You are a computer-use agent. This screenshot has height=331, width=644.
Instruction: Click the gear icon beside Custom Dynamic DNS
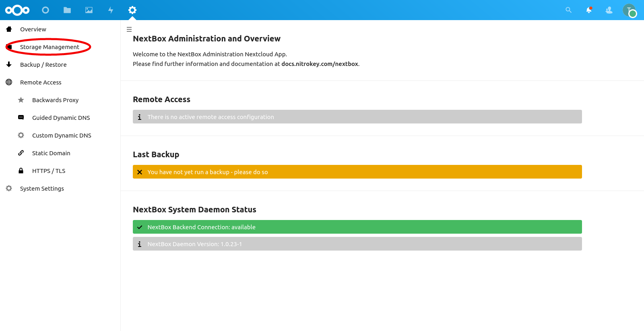pyautogui.click(x=21, y=135)
